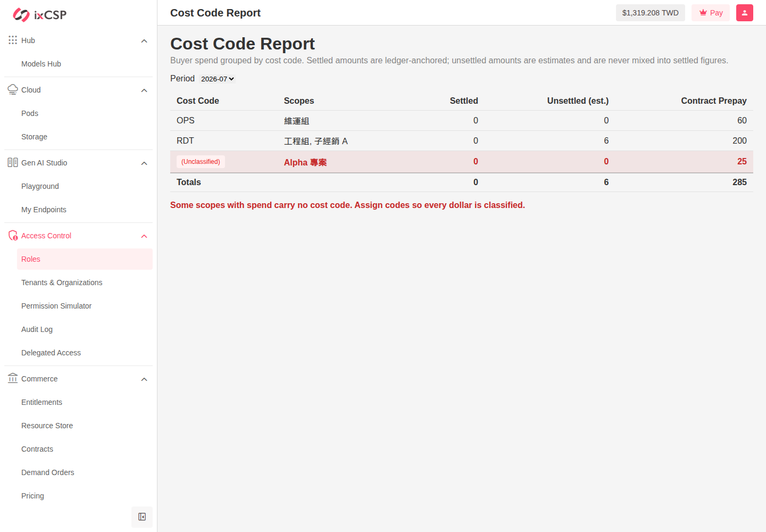Click the Scopes column header
Screen dimensions: 766x532
299,101
